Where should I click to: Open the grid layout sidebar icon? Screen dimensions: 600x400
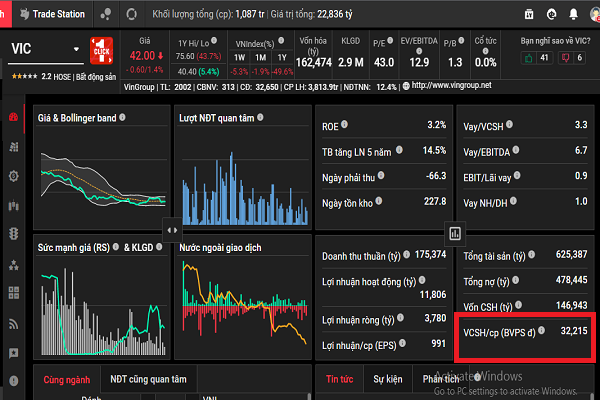13,293
